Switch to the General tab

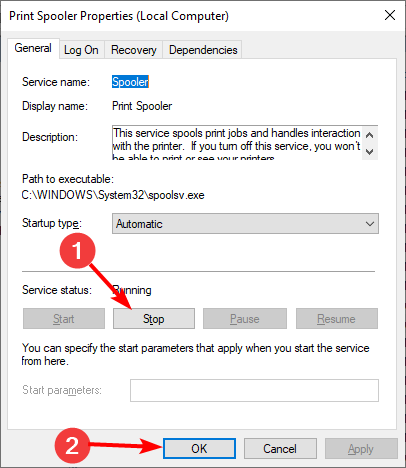33,48
